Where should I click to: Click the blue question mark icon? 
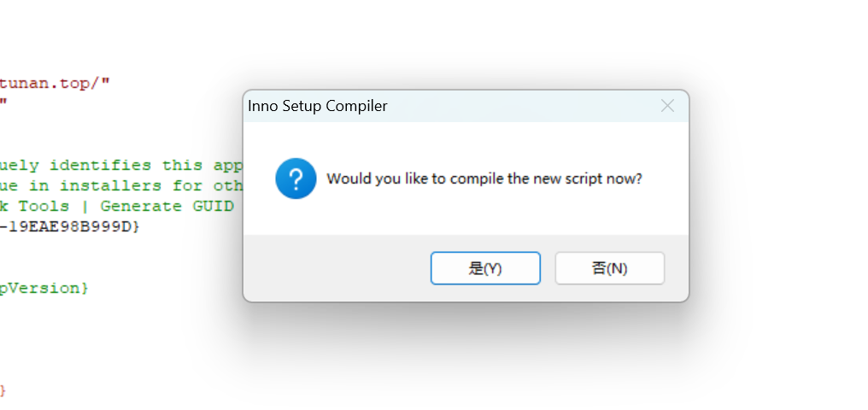tap(296, 180)
